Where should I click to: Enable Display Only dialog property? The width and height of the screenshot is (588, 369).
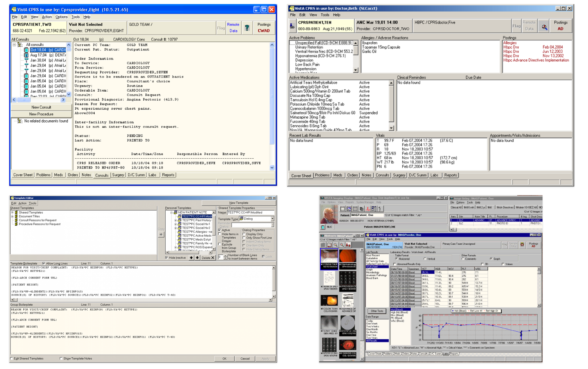244,234
